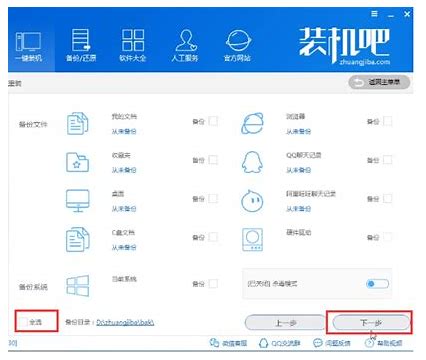The height and width of the screenshot is (360, 426).
Task: Click the 硬件驱动 item name
Action: (298, 232)
